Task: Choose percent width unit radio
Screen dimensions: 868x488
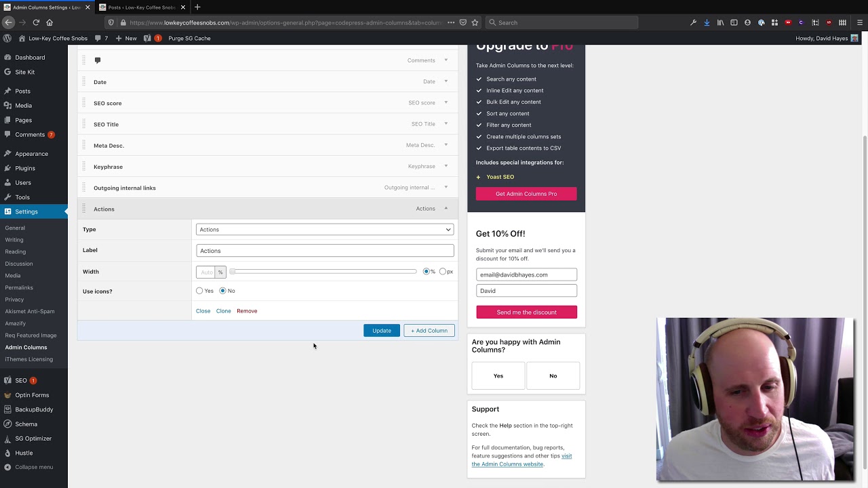Action: click(426, 271)
